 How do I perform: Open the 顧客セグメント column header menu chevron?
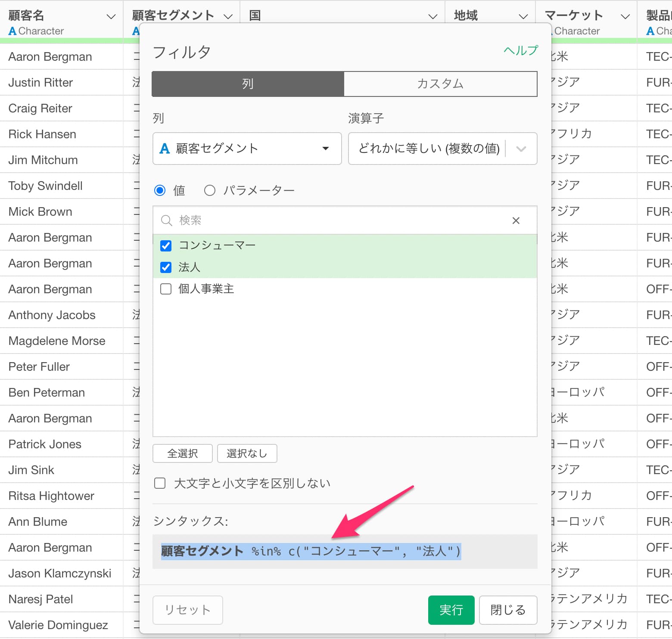pyautogui.click(x=228, y=17)
